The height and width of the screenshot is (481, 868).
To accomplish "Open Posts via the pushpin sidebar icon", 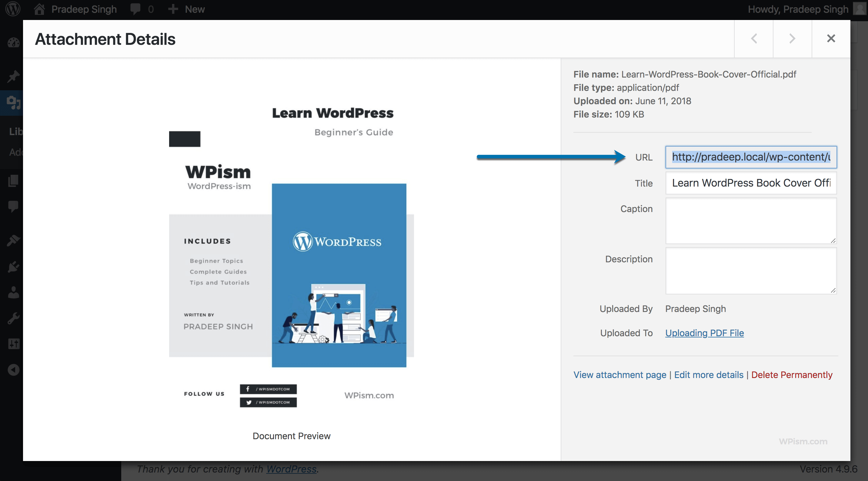I will tap(13, 76).
